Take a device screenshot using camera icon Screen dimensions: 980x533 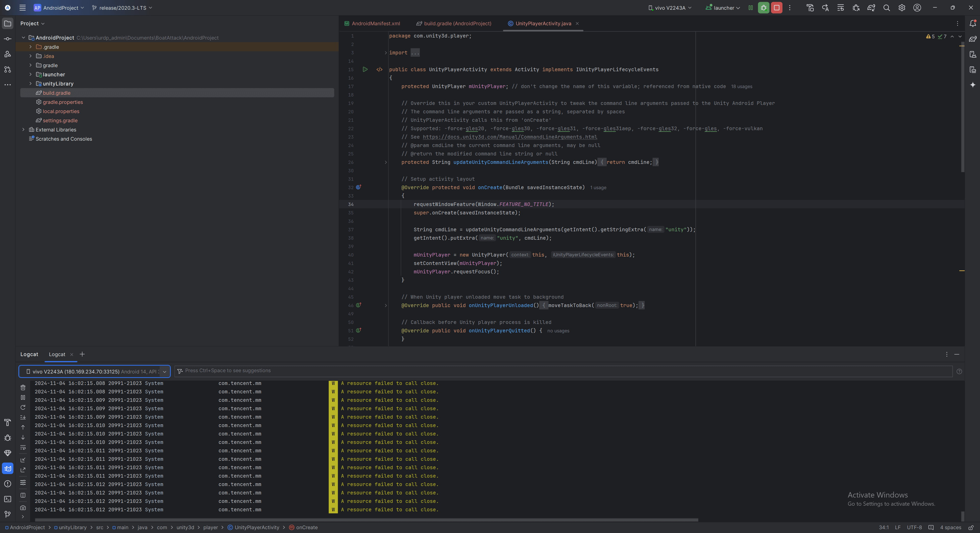(x=23, y=507)
